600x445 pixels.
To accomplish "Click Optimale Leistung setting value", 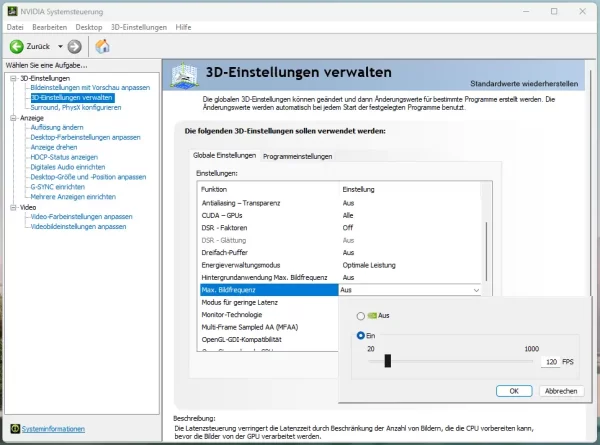I will pos(369,265).
